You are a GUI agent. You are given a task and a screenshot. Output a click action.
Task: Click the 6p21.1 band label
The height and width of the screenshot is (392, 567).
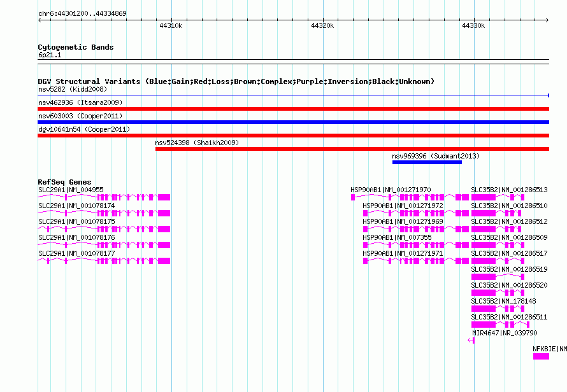(50, 55)
